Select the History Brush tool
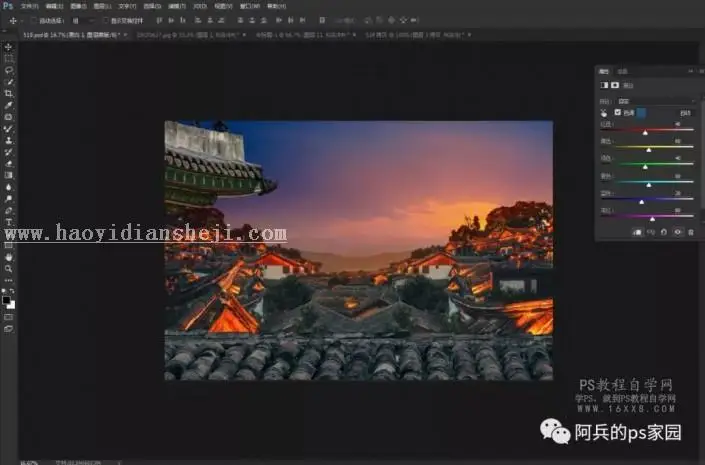 8,152
